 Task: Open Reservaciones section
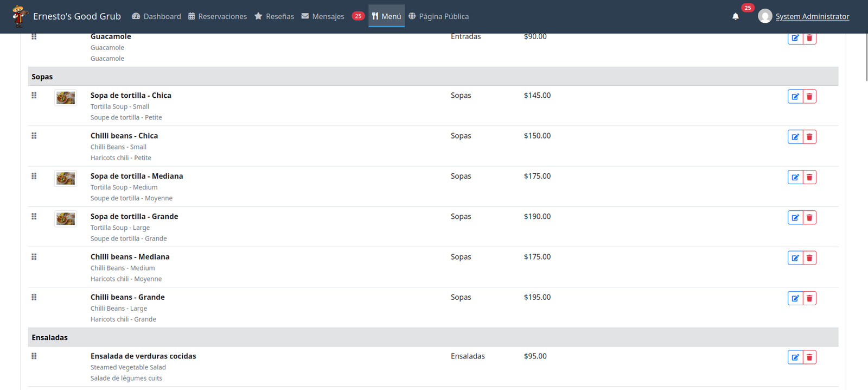pos(218,16)
